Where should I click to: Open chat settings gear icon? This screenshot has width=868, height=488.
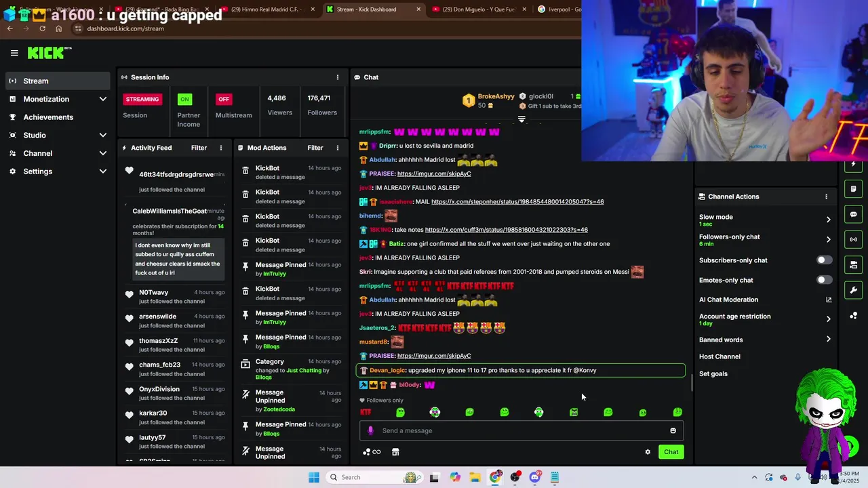tap(648, 452)
